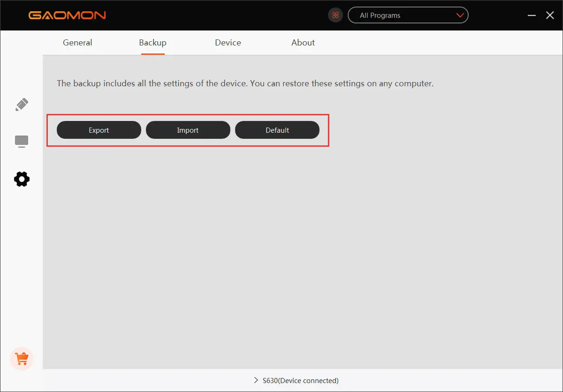Image resolution: width=563 pixels, height=392 pixels.
Task: Click the S630(Device connected) label
Action: [x=300, y=381]
